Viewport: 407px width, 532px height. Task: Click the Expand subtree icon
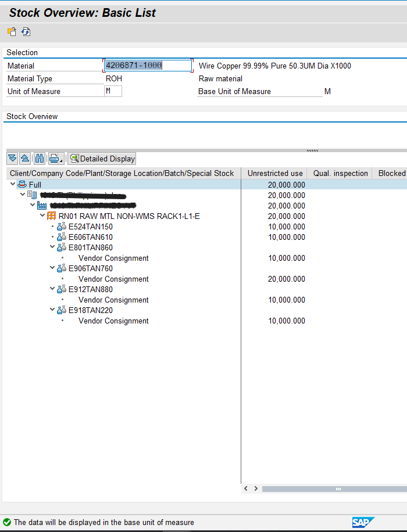coord(12,159)
